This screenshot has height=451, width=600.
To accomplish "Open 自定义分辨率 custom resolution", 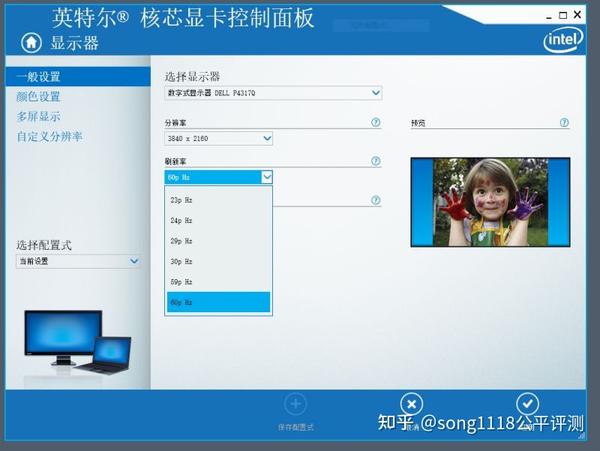I will click(49, 136).
